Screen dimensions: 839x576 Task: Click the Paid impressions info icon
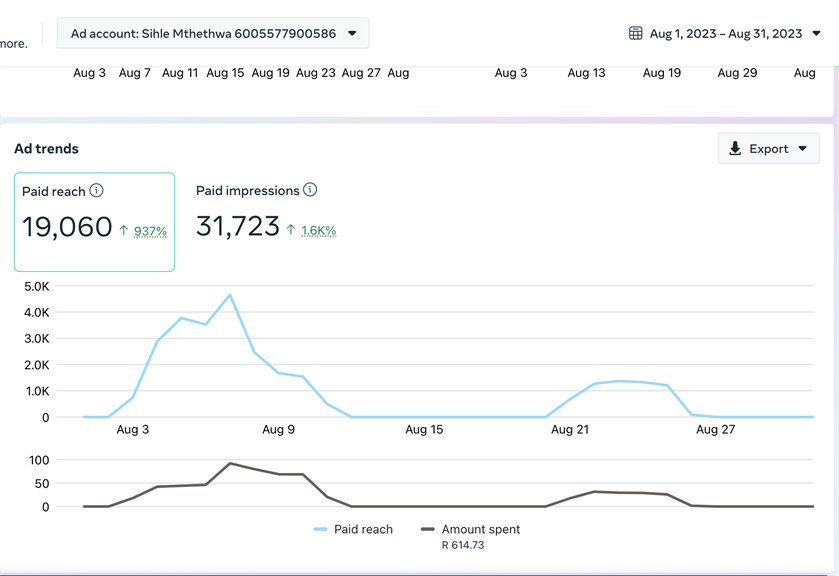tap(310, 190)
